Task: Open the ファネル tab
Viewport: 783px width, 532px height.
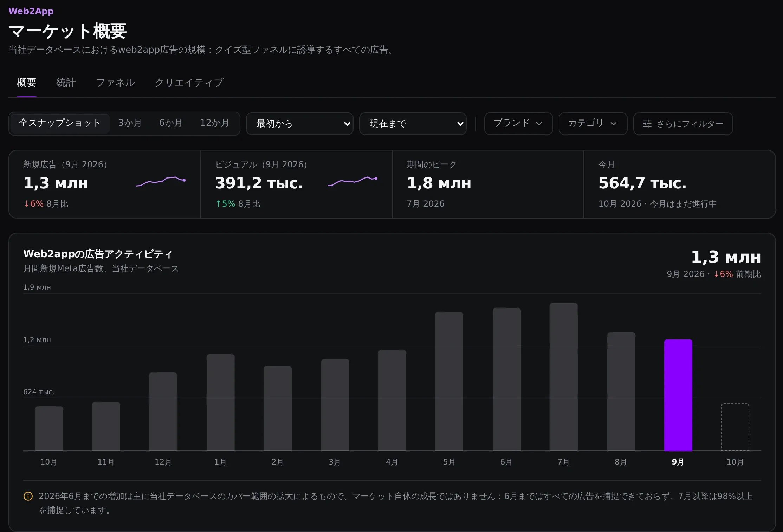Action: click(x=115, y=83)
